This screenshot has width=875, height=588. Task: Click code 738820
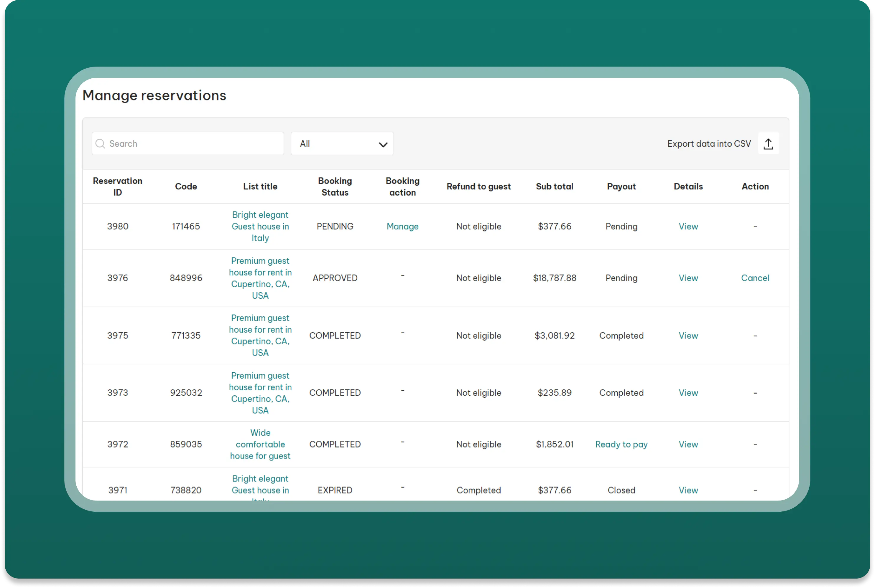coord(186,490)
